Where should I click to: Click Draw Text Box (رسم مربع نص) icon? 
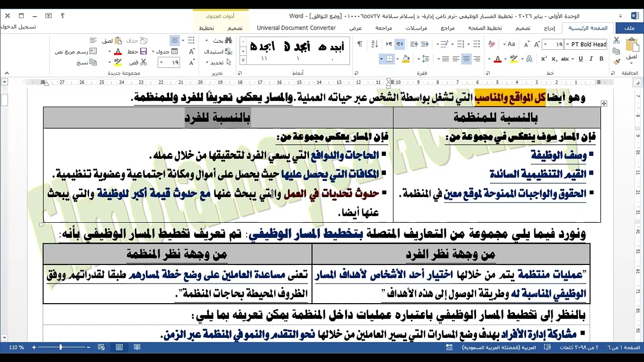pyautogui.click(x=93, y=52)
